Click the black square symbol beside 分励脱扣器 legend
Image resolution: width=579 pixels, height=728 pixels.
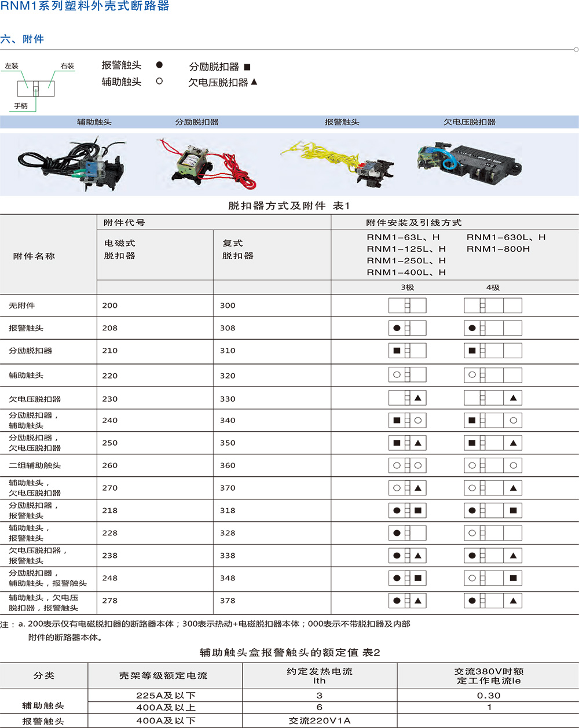247,67
